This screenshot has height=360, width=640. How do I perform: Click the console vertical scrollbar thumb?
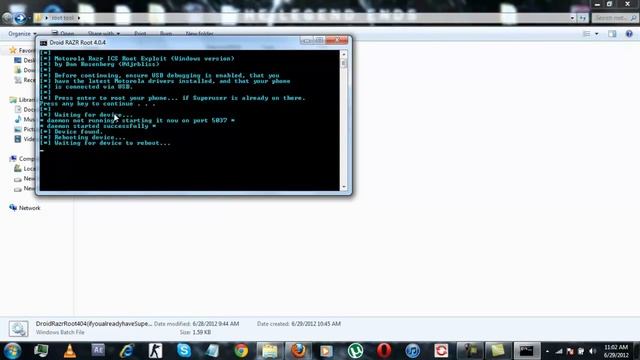pyautogui.click(x=344, y=64)
